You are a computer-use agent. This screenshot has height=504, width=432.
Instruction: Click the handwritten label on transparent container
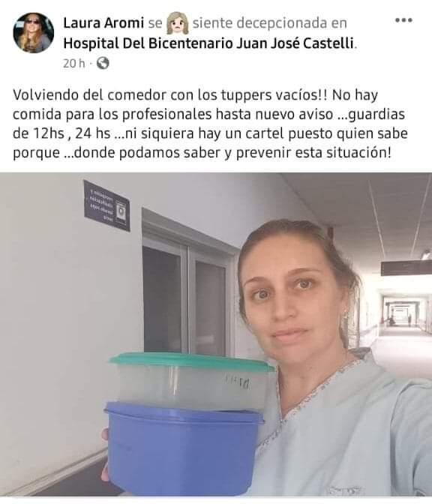pos(238,382)
